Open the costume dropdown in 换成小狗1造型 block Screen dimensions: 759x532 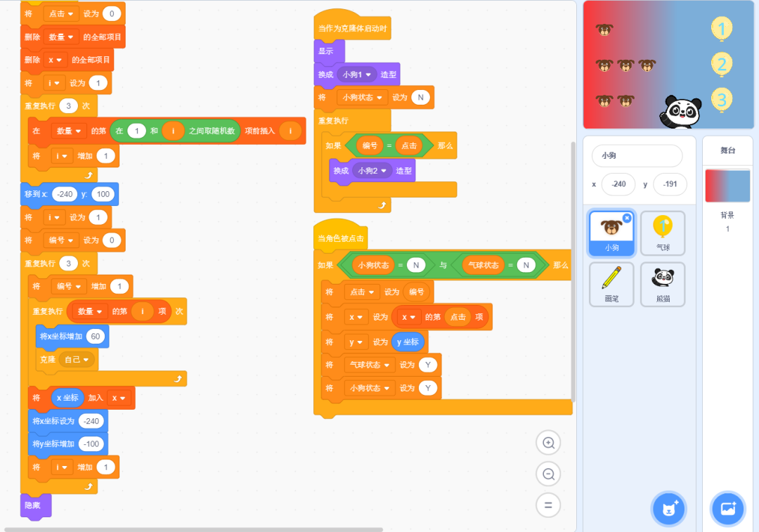click(368, 73)
